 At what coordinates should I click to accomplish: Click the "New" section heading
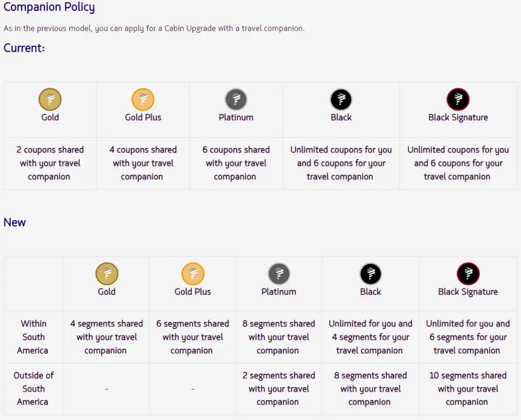point(15,222)
